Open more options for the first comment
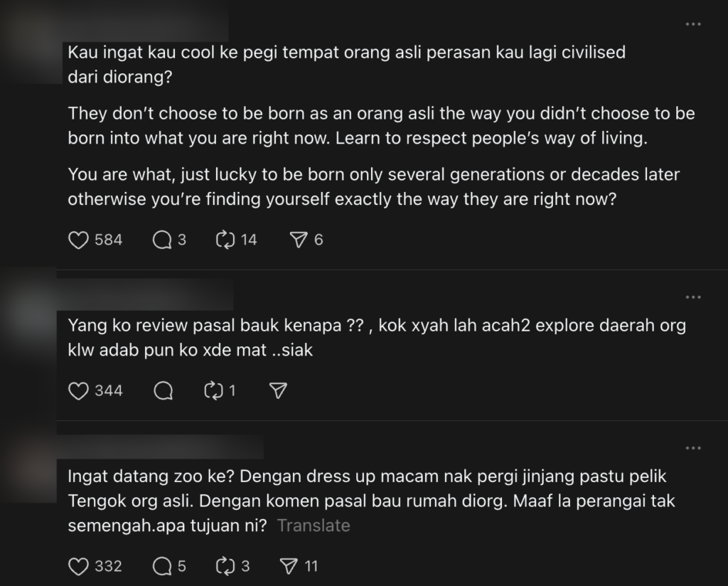Image resolution: width=728 pixels, height=586 pixels. (692, 25)
